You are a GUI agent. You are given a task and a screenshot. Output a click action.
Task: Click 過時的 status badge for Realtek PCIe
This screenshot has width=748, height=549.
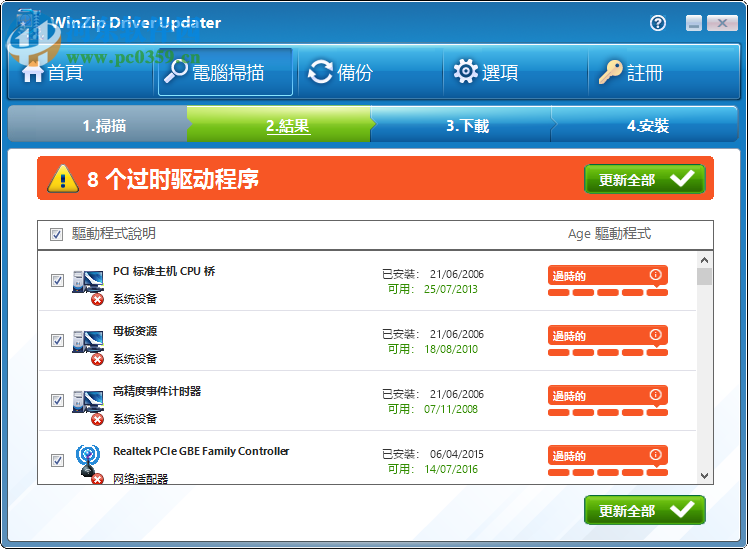click(608, 456)
